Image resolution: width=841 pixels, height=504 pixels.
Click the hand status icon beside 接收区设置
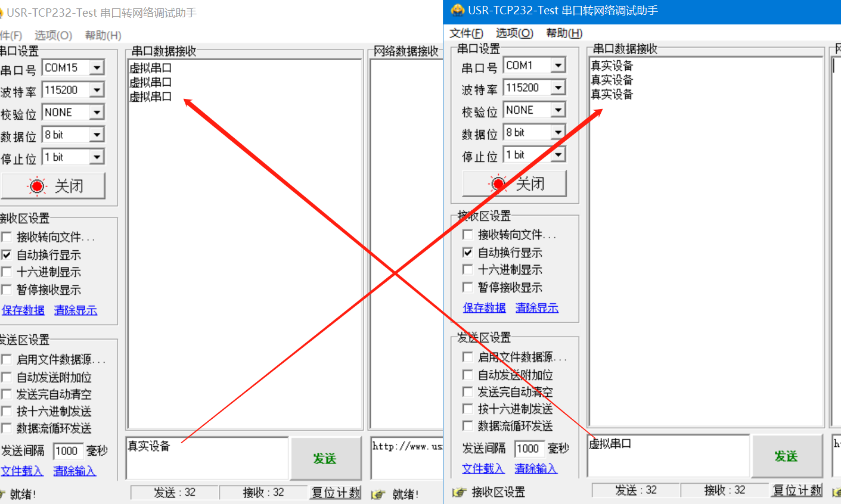(x=459, y=492)
